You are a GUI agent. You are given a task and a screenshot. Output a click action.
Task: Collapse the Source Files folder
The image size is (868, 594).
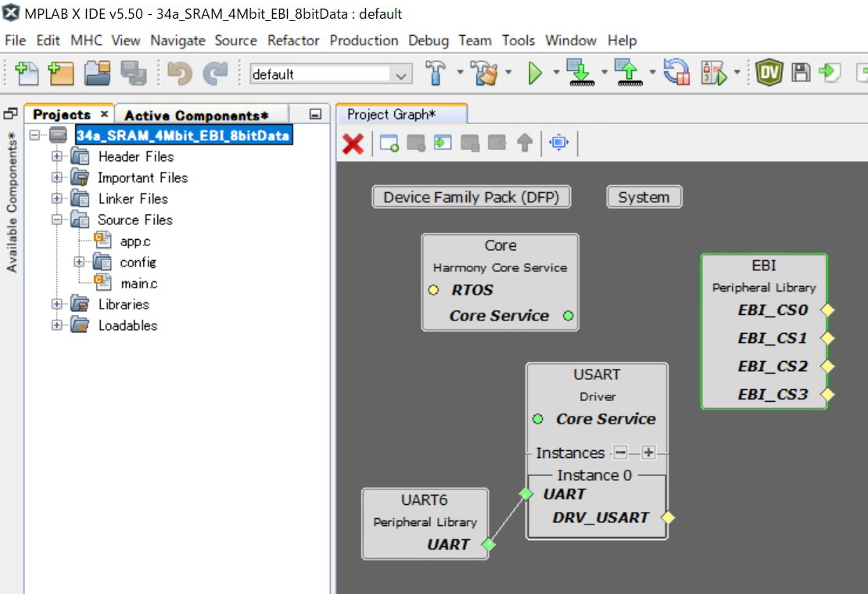[56, 220]
